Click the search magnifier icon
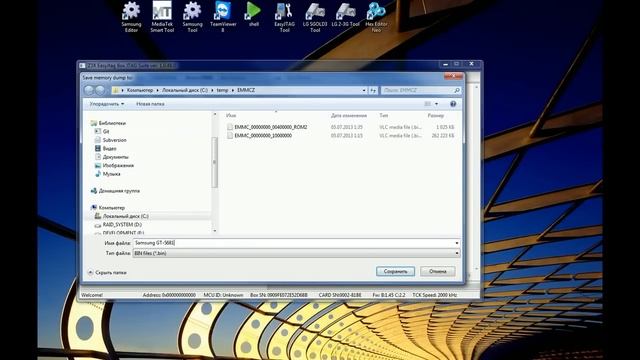Screen dimensions: 640x360 click(x=457, y=90)
